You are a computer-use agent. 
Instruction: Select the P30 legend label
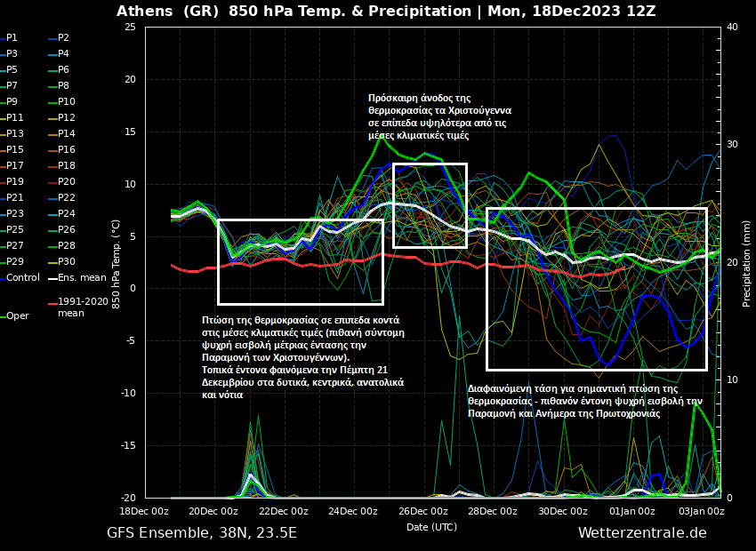pos(67,261)
